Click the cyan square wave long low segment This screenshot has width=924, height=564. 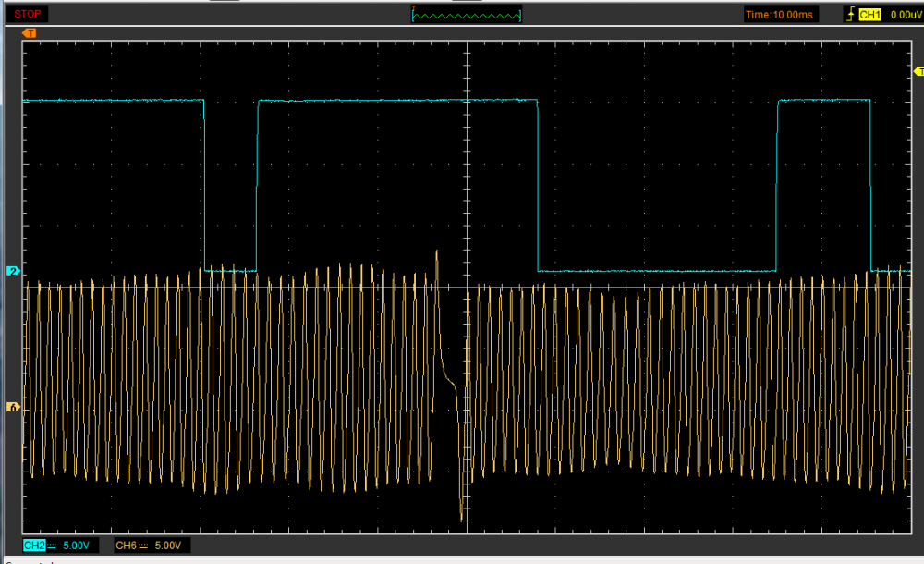pos(656,271)
